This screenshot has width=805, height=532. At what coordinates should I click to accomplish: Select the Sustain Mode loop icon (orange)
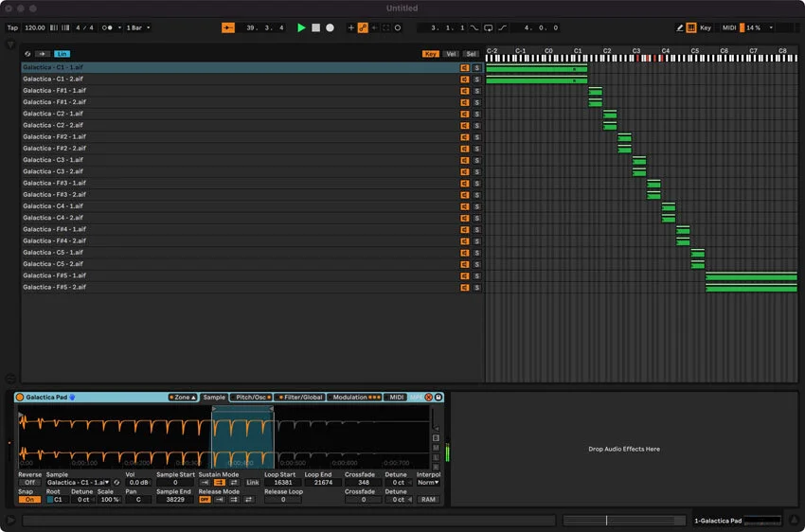tap(219, 483)
